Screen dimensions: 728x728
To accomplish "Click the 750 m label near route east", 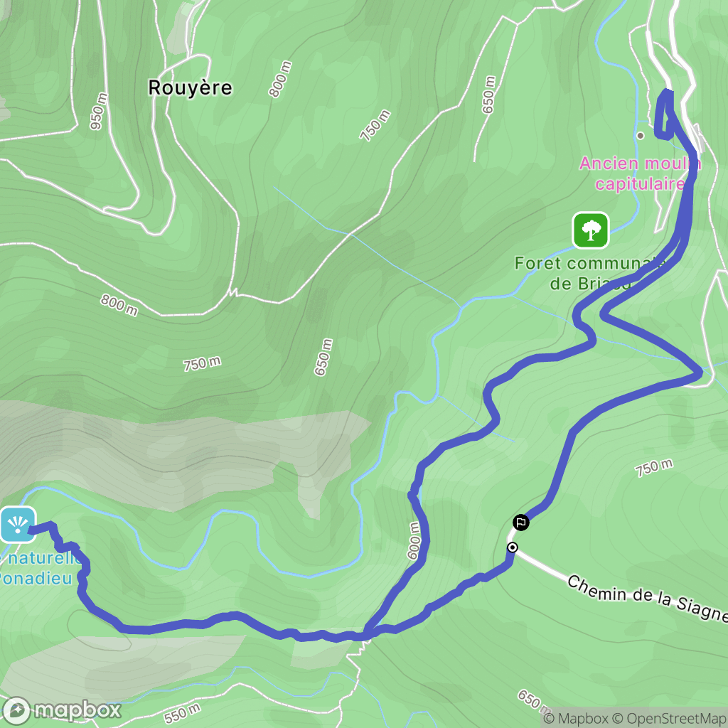I will click(654, 468).
